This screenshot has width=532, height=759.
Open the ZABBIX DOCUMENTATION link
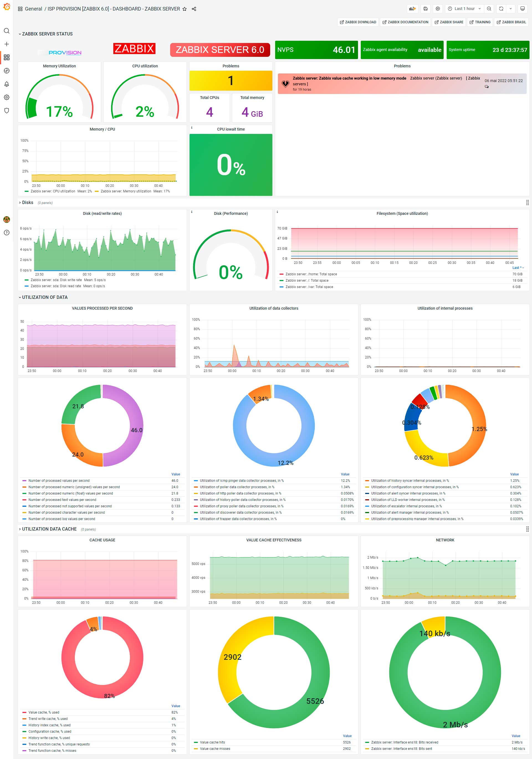click(405, 22)
